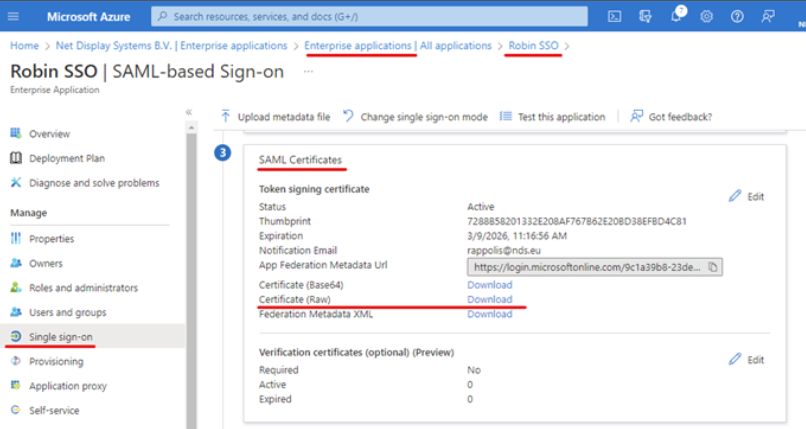Click the Properties bars icon
The width and height of the screenshot is (806, 429).
tap(16, 238)
